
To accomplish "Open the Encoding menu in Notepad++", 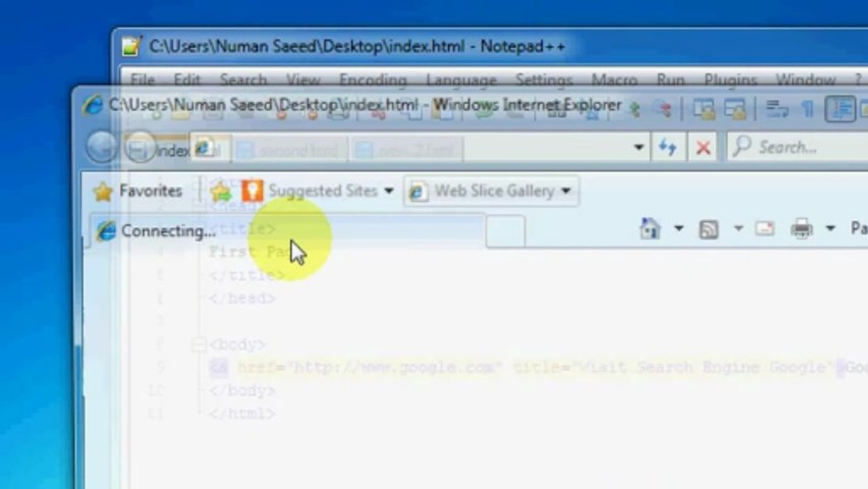I will tap(373, 80).
